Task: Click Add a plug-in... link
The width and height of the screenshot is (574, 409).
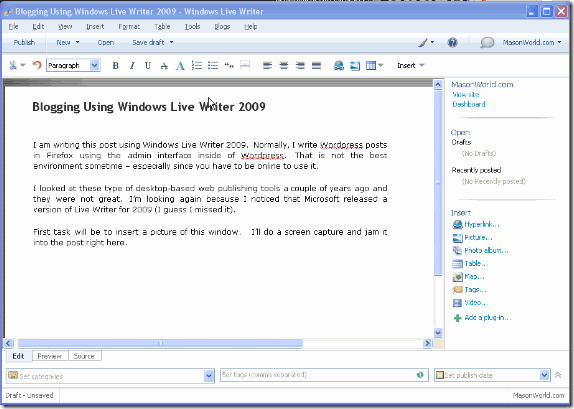Action: [x=488, y=317]
